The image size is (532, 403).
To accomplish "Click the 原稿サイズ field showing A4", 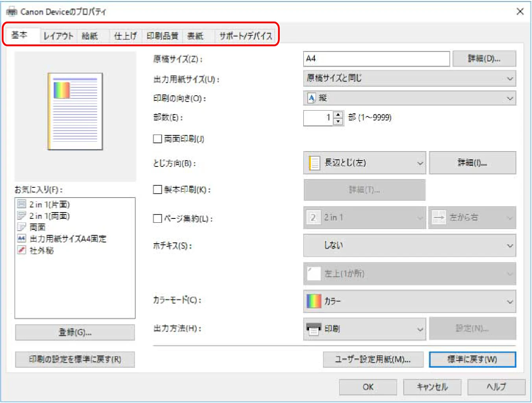I will click(x=377, y=59).
